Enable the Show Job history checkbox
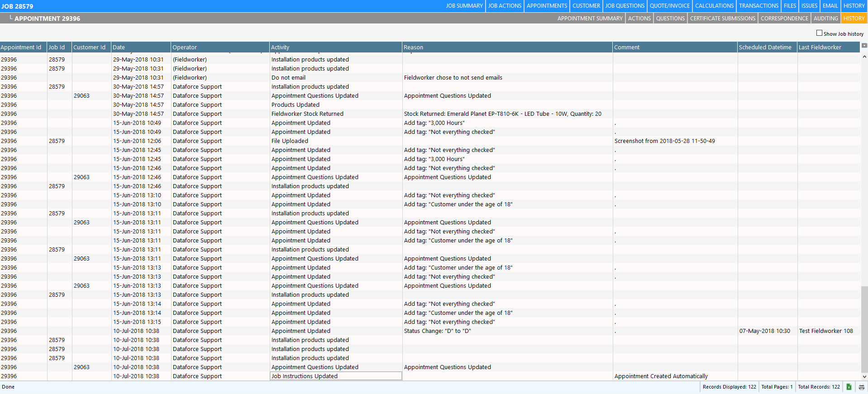This screenshot has width=868, height=394. (x=819, y=33)
